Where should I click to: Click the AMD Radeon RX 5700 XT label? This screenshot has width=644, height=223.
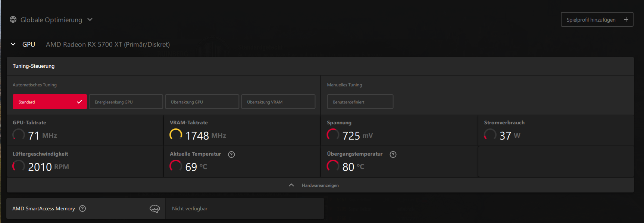108,44
